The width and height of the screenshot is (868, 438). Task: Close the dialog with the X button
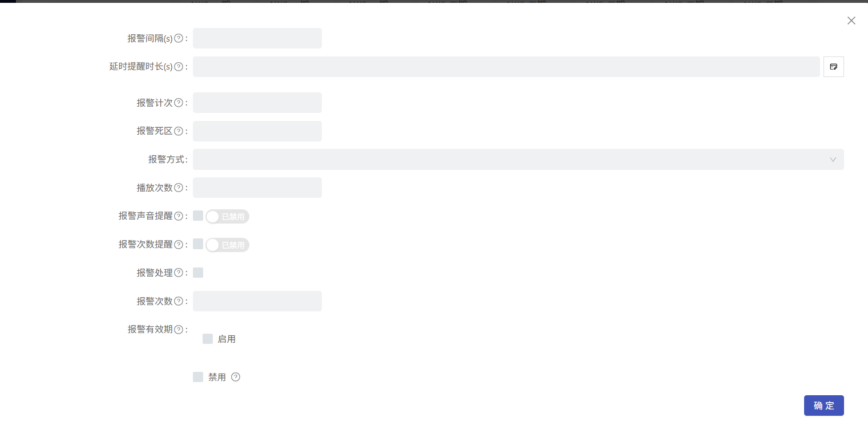coord(851,21)
